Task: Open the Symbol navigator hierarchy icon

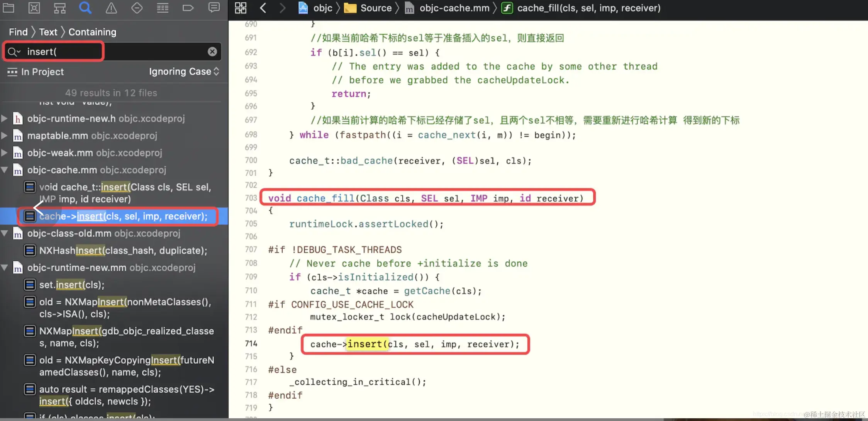Action: 60,8
